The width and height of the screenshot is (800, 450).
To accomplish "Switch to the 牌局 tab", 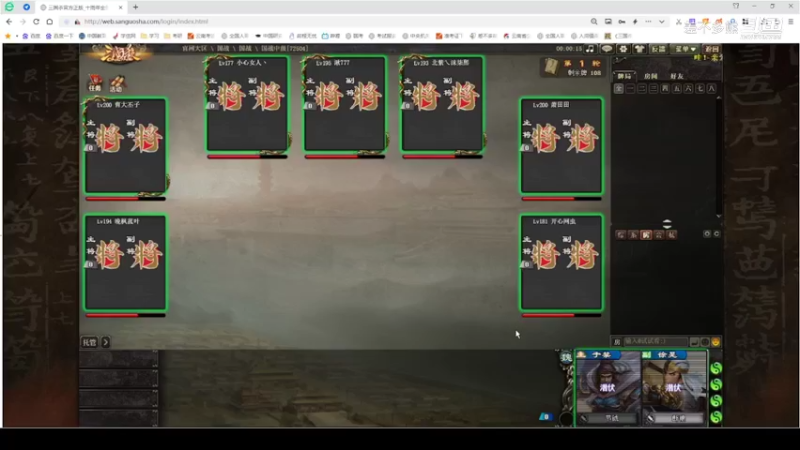I will [624, 76].
